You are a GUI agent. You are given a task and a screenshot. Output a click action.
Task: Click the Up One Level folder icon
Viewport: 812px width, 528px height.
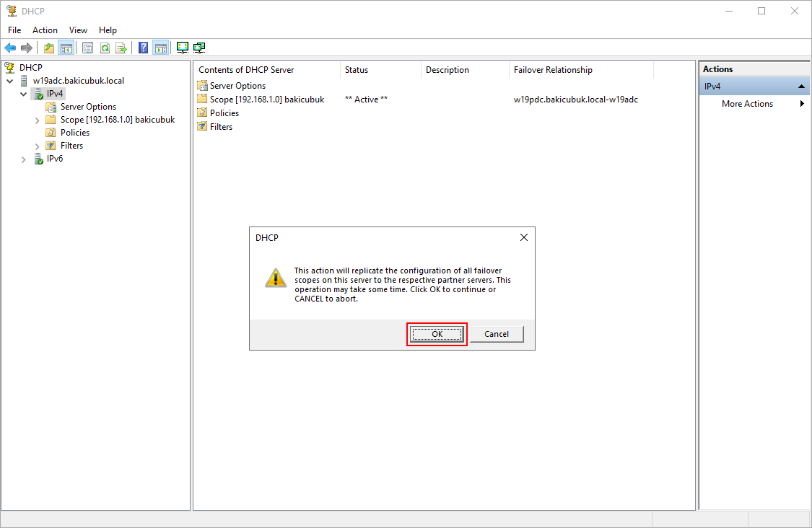(x=49, y=48)
